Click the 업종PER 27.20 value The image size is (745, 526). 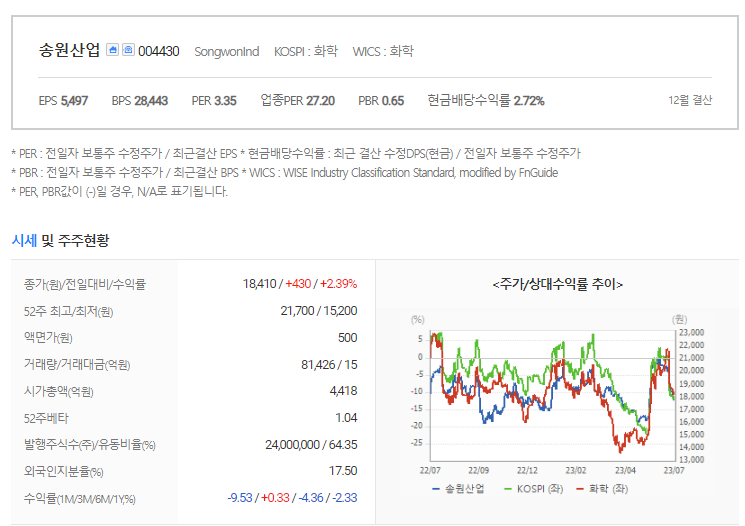click(297, 101)
